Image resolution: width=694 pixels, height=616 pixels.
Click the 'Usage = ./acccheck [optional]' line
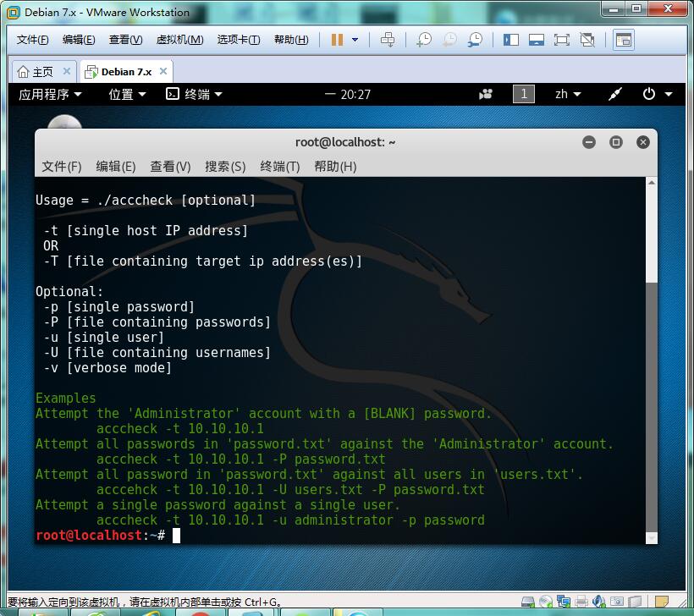[x=146, y=200]
